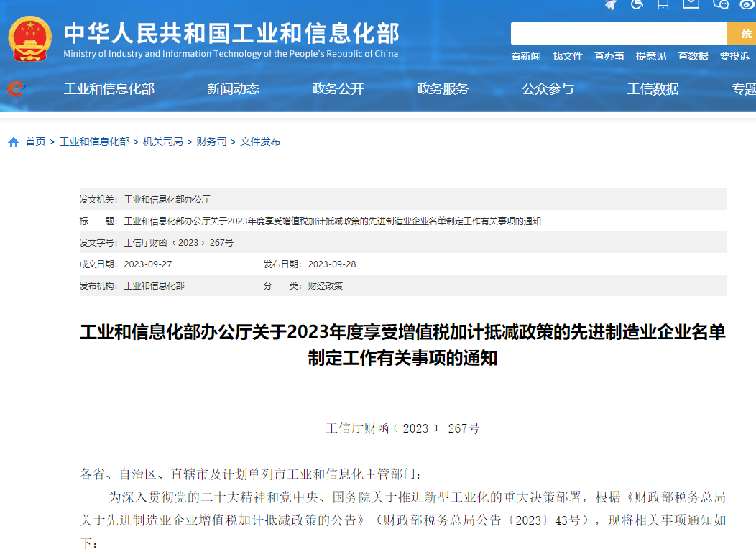This screenshot has width=756, height=557.
Task: Click the national emblem logo
Action: pos(30,38)
